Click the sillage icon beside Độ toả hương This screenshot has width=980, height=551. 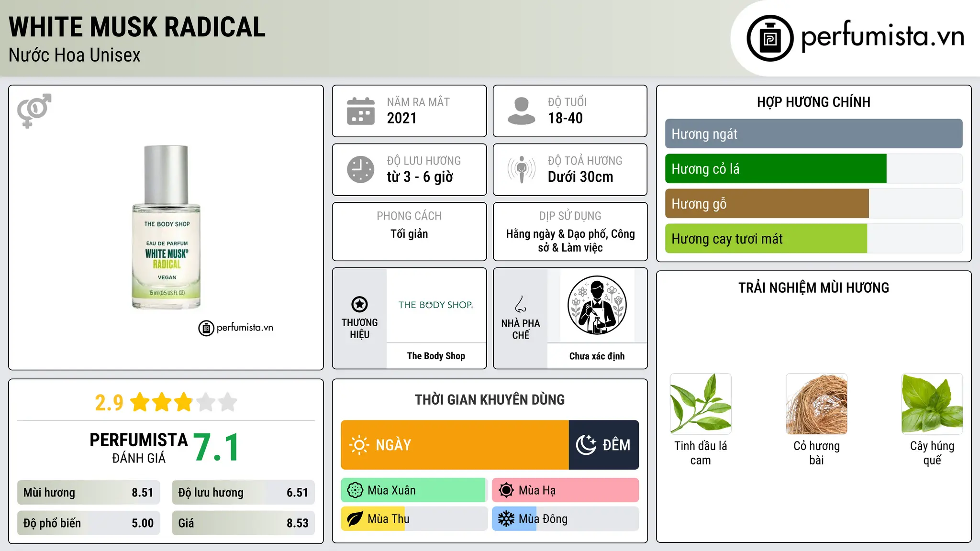pyautogui.click(x=521, y=169)
